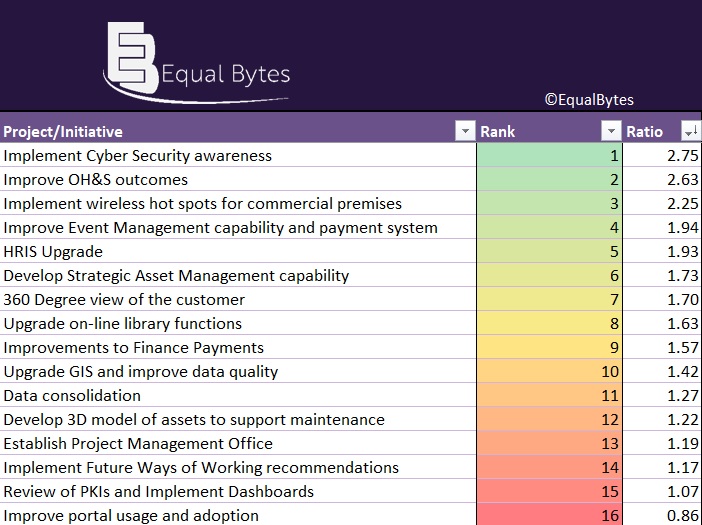Screen dimensions: 702x525
Task: Select the ratio value 1.17
Action: click(x=662, y=467)
